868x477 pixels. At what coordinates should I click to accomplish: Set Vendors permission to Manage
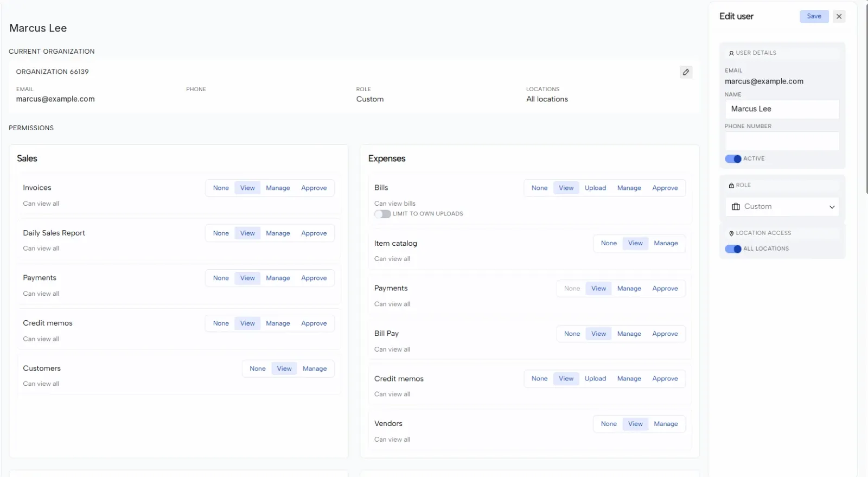pos(666,424)
